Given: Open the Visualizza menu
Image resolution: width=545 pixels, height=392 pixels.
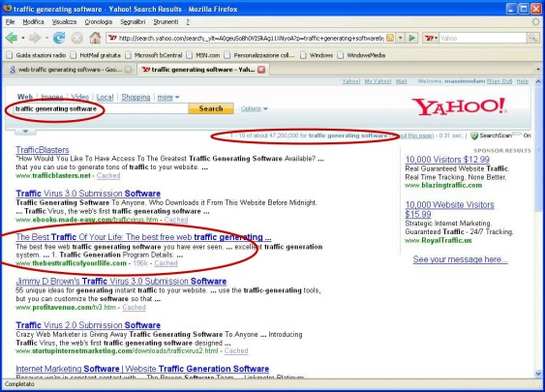Looking at the screenshot, I should 64,22.
